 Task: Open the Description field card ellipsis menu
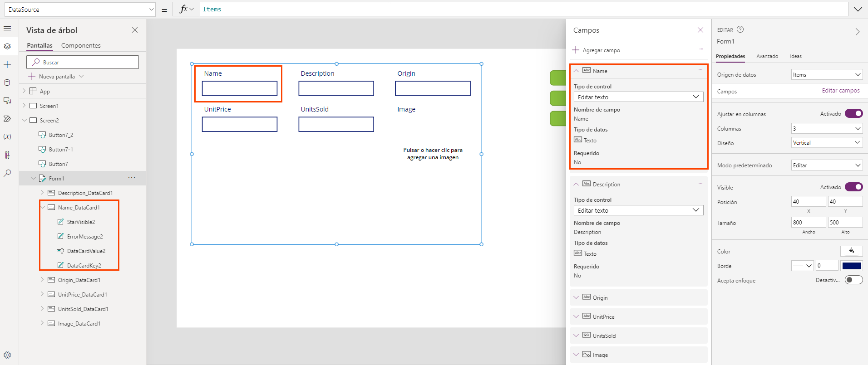(x=700, y=183)
